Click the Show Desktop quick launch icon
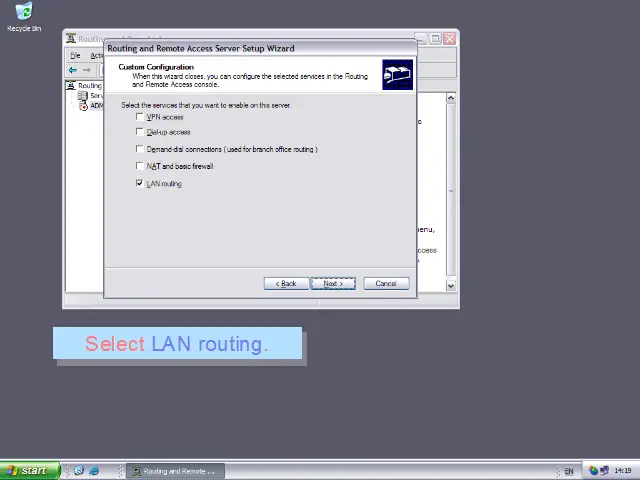 click(x=79, y=471)
